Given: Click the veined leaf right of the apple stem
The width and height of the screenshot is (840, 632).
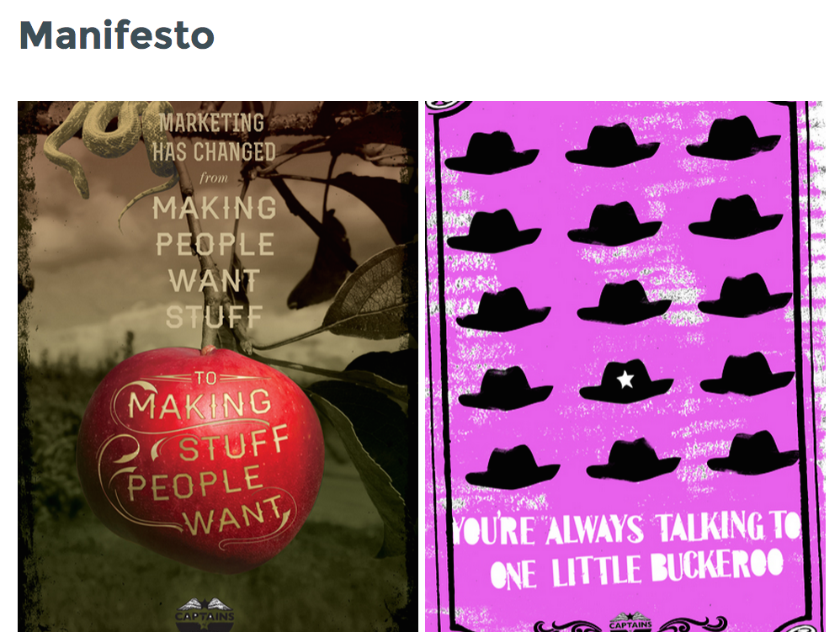Looking at the screenshot, I should click(369, 297).
